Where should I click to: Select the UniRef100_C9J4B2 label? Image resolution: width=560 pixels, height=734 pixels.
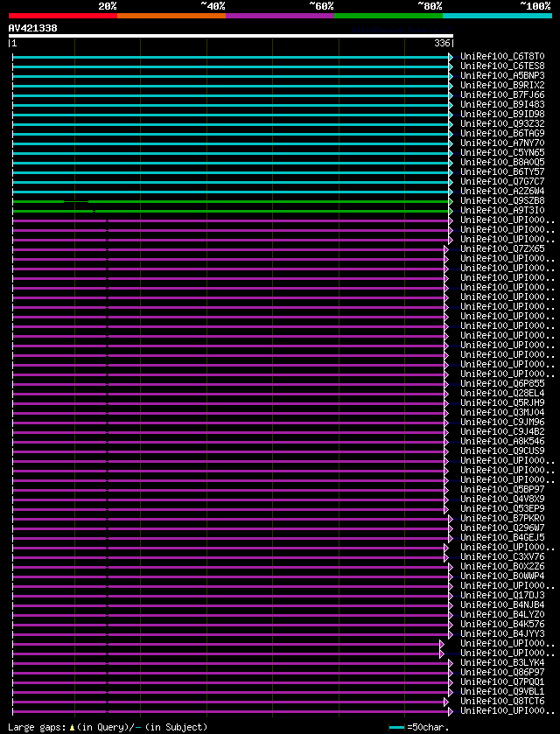[502, 431]
